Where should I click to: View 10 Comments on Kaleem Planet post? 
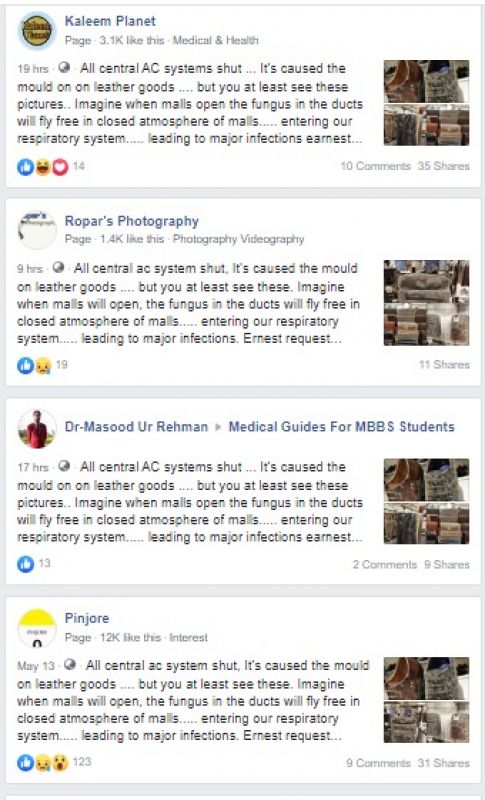(x=375, y=166)
